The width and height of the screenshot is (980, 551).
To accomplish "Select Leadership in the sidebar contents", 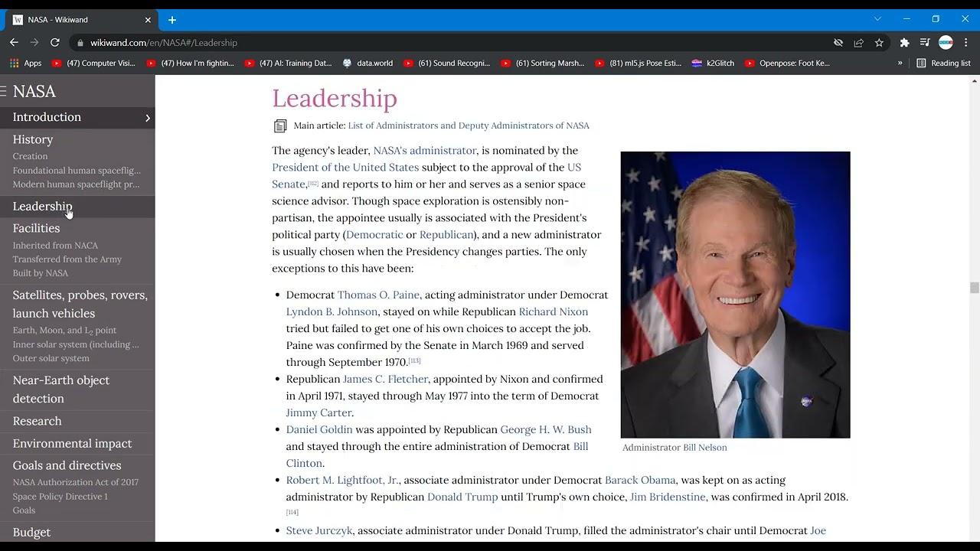I will [42, 206].
